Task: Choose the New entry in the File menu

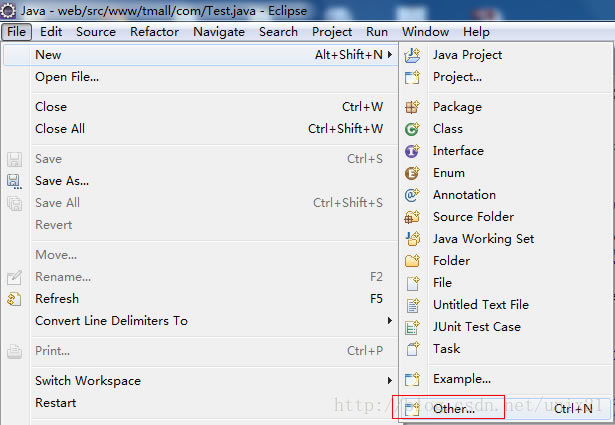Action: [x=200, y=54]
